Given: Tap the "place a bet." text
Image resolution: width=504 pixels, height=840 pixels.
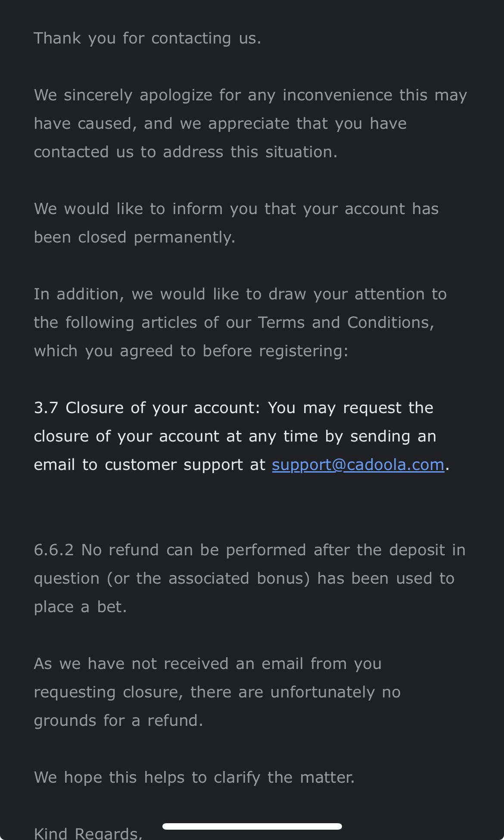Looking at the screenshot, I should [x=80, y=607].
